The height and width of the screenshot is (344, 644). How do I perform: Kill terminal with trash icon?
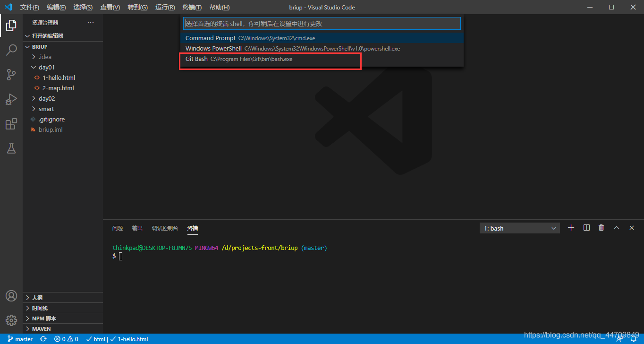tap(601, 228)
